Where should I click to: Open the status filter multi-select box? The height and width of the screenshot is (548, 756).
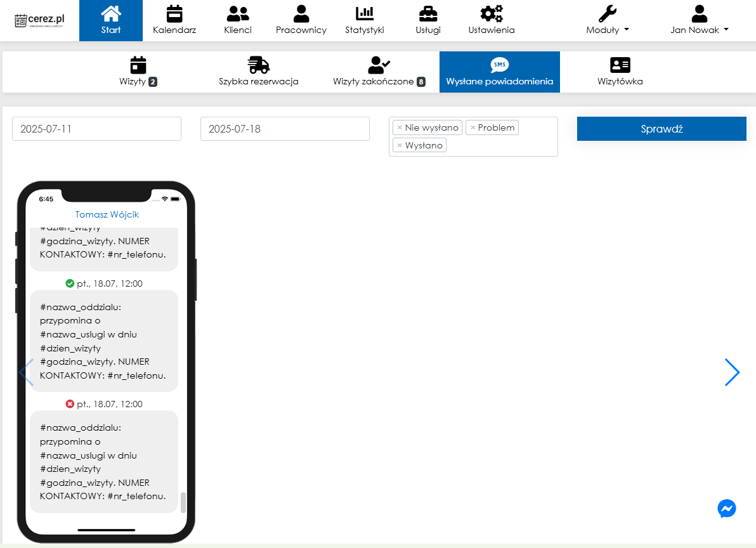(x=501, y=146)
